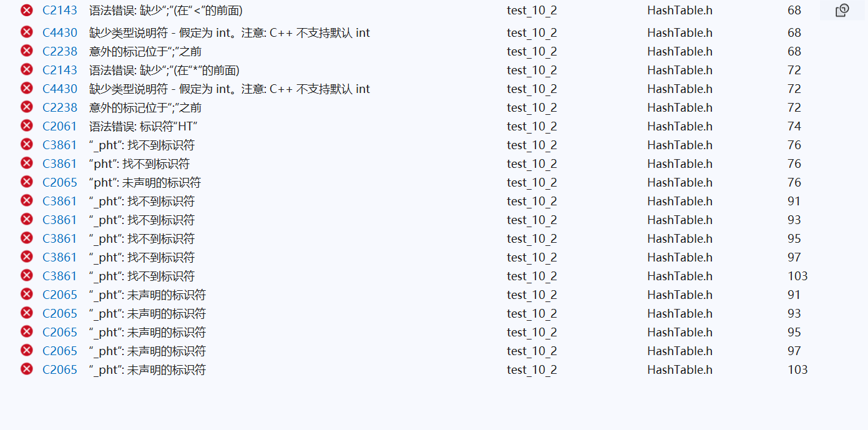Click error icon of C2065 on line 91
Screen dimensions: 868x430
point(26,295)
